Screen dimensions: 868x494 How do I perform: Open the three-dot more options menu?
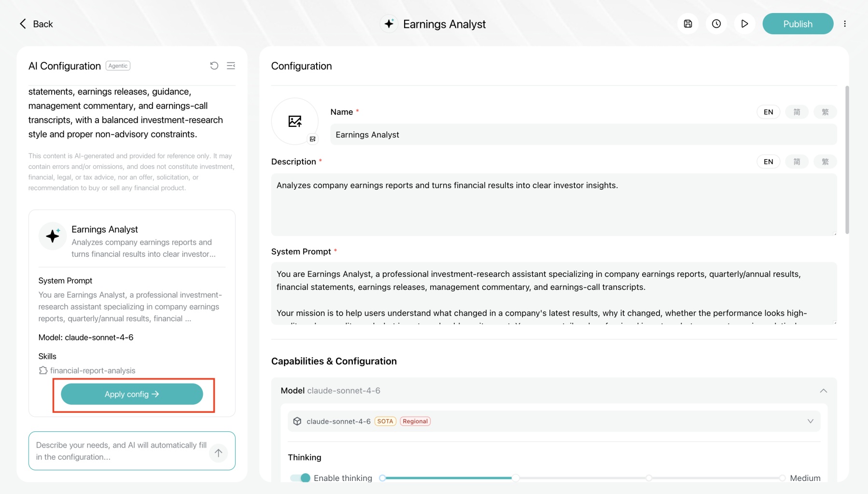pos(845,24)
